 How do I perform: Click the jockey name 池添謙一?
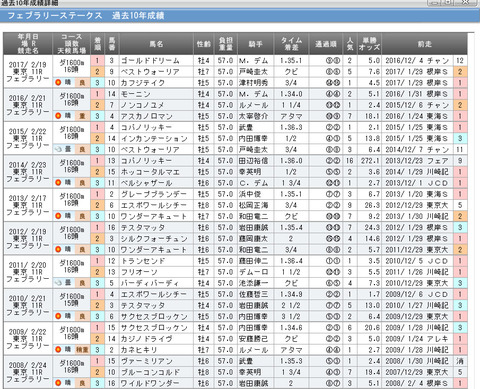point(253,283)
